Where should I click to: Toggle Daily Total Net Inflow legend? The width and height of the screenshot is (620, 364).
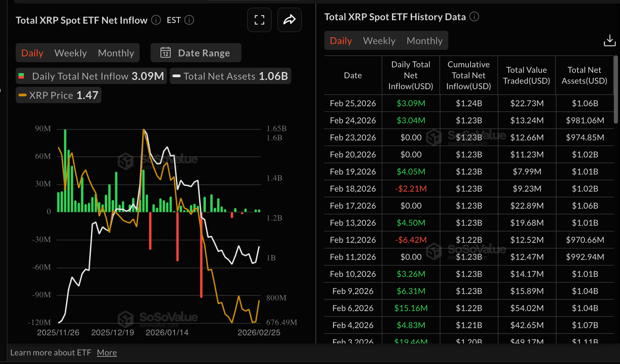point(91,76)
